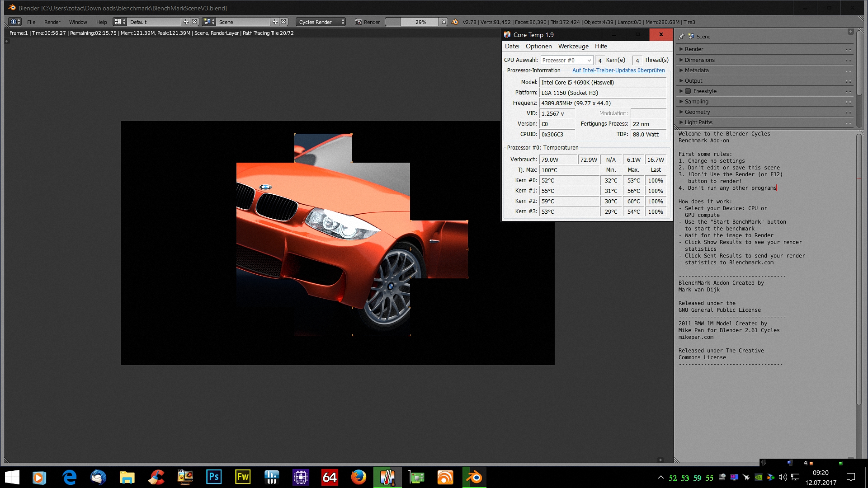Click the scene browse icon
The height and width of the screenshot is (488, 868).
tap(209, 22)
